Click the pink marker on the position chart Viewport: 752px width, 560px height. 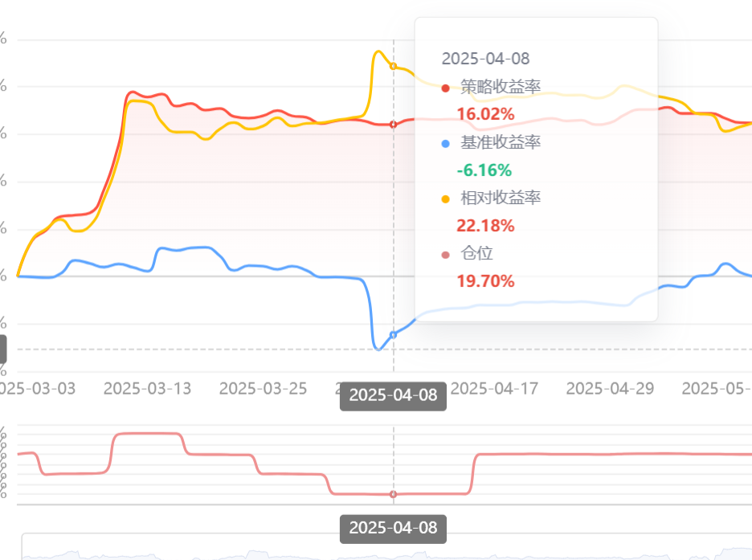[393, 494]
